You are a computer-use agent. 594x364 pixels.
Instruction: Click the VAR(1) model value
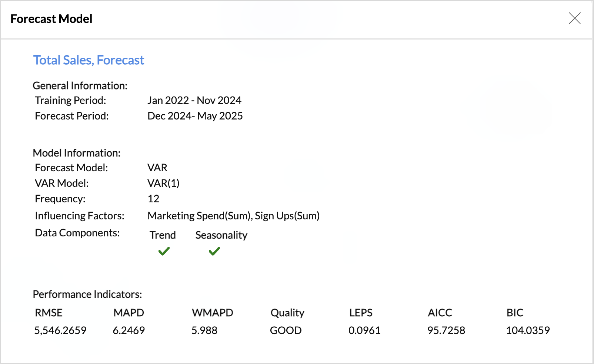click(x=163, y=183)
